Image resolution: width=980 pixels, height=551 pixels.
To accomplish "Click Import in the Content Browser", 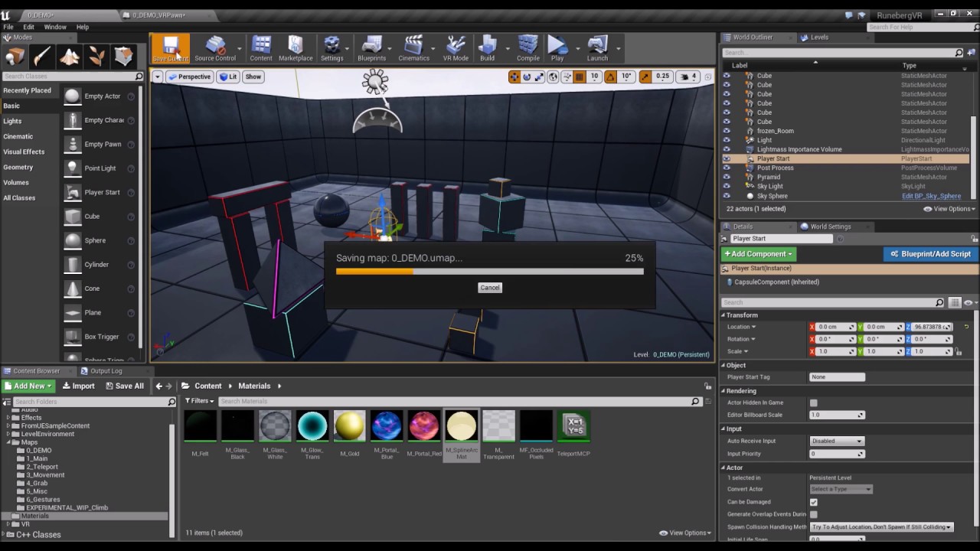I will coord(79,386).
